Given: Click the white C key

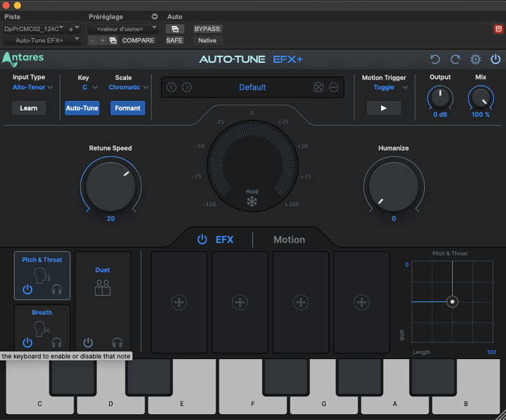Looking at the screenshot, I should (x=40, y=404).
